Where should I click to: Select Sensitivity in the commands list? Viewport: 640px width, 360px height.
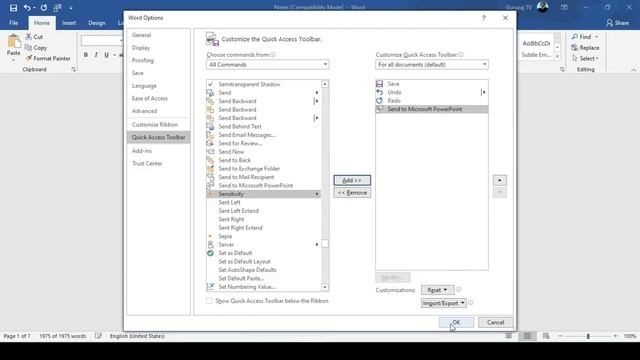pos(263,194)
